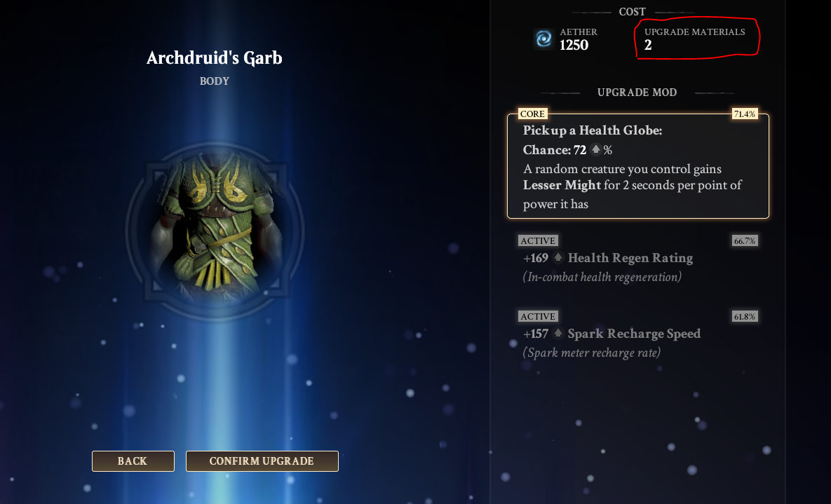Click the 71.4% quality badge

[x=745, y=114]
